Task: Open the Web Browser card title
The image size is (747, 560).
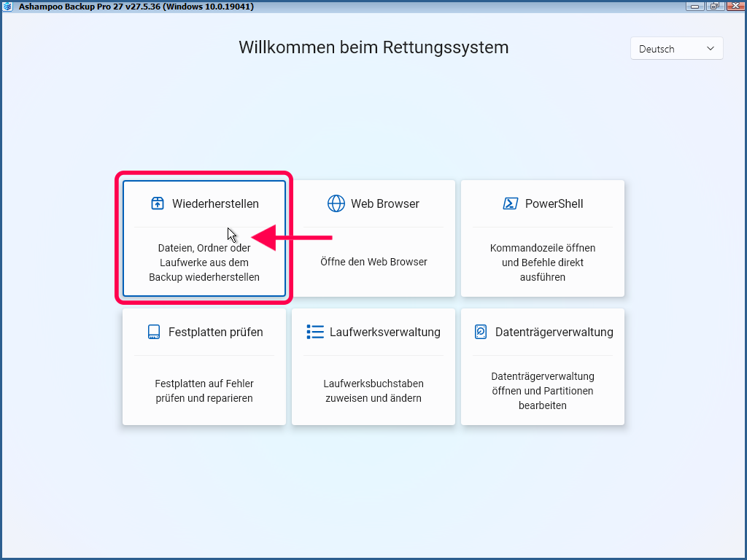Action: tap(385, 204)
